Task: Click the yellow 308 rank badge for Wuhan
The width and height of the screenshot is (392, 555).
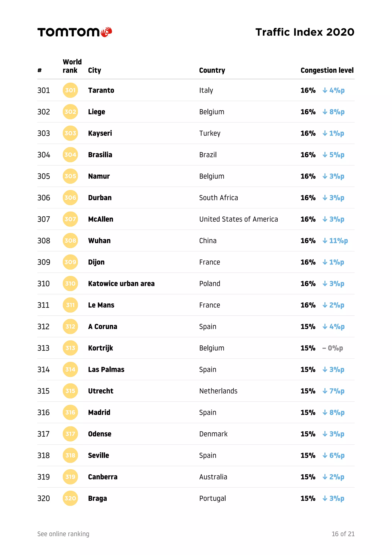Action: (70, 241)
